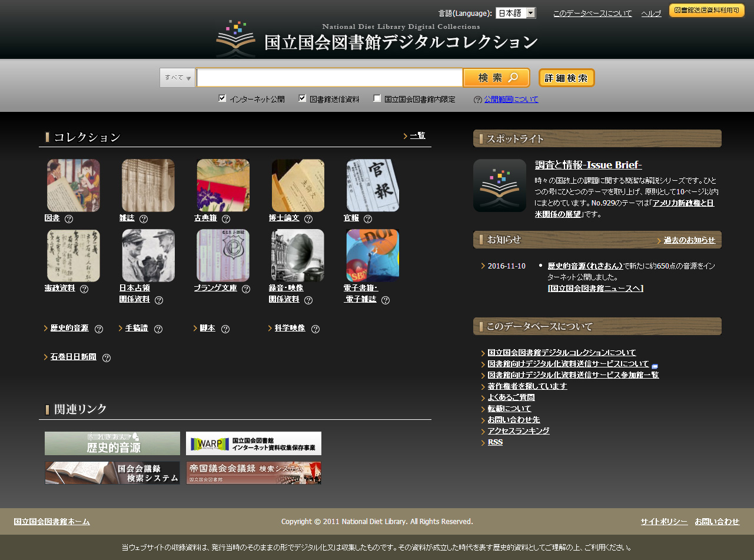Open the 公開範囲について link
This screenshot has width=754, height=560.
point(511,100)
